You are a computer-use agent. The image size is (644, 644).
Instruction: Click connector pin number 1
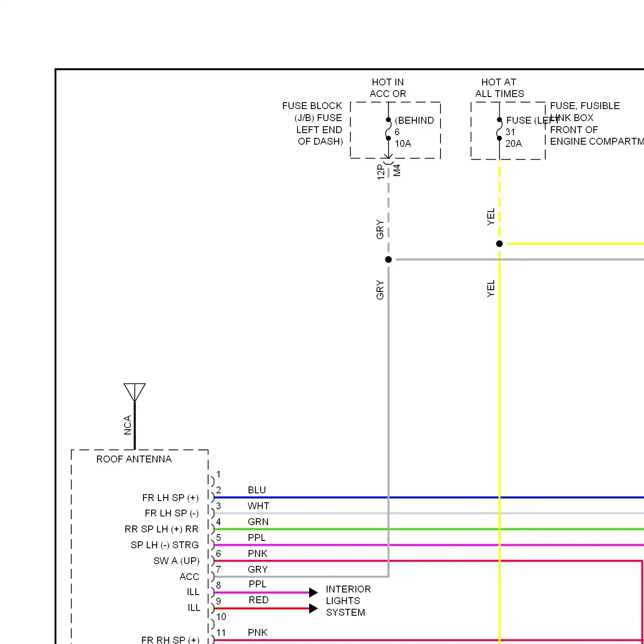point(219,474)
